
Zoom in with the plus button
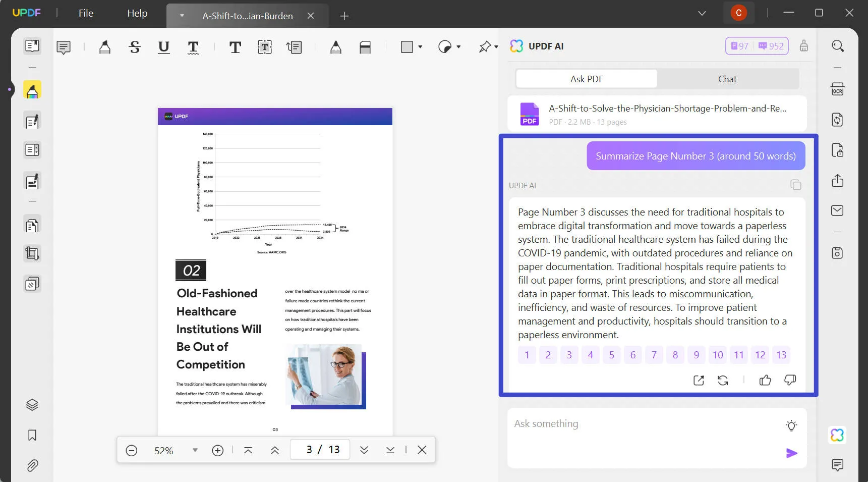[217, 450]
